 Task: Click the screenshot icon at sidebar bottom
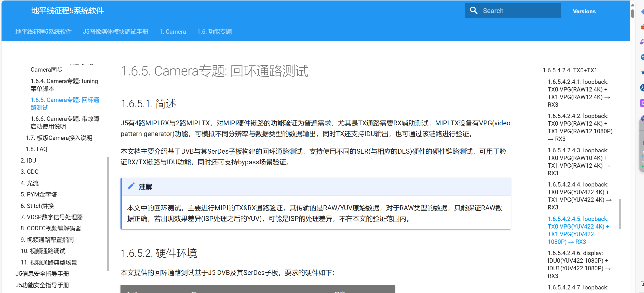click(x=642, y=284)
